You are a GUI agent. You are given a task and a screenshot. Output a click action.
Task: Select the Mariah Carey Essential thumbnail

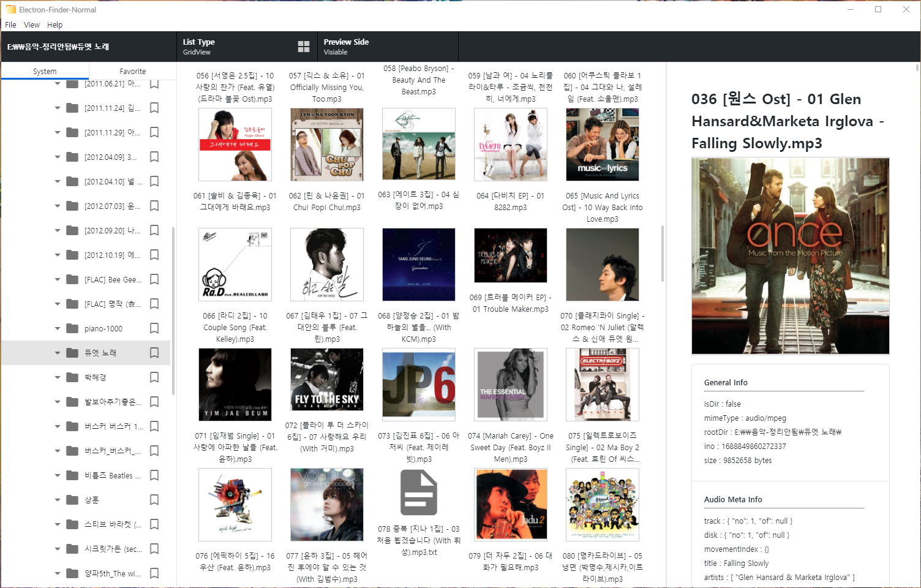[511, 385]
